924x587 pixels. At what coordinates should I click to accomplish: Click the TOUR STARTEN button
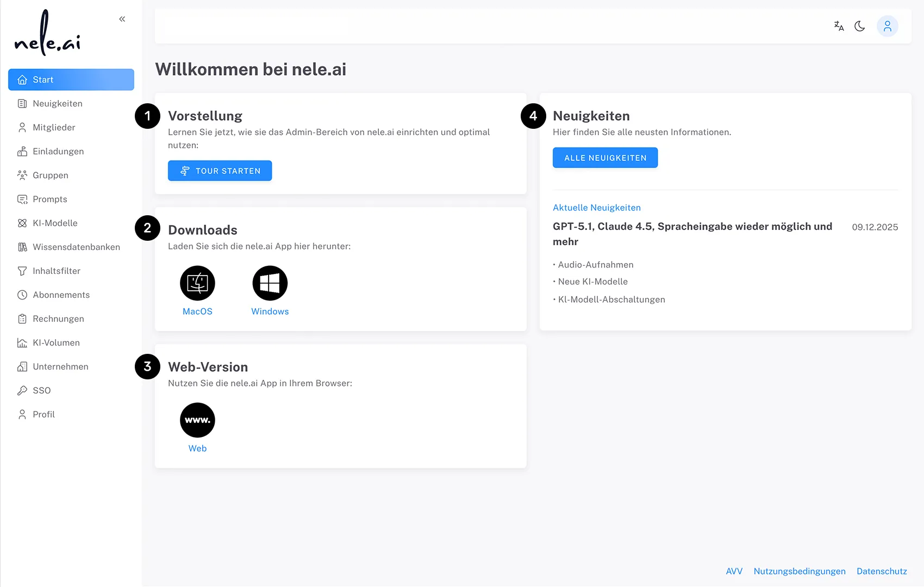click(220, 171)
